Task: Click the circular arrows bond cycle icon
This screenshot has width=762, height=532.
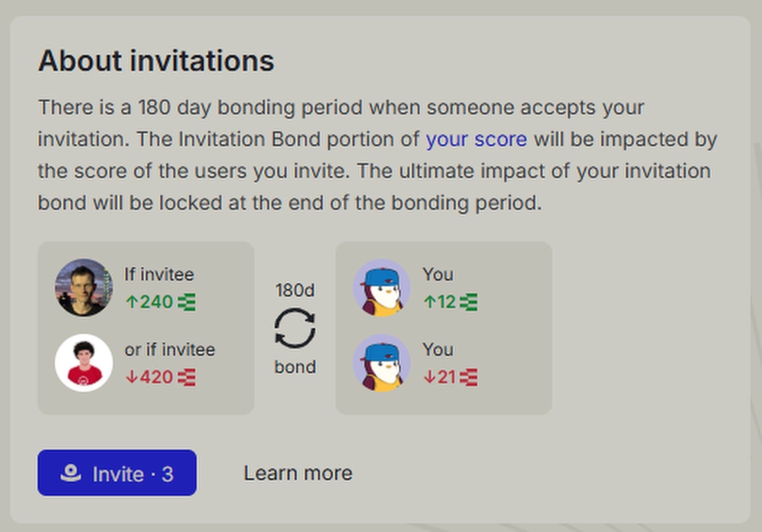Action: [295, 328]
